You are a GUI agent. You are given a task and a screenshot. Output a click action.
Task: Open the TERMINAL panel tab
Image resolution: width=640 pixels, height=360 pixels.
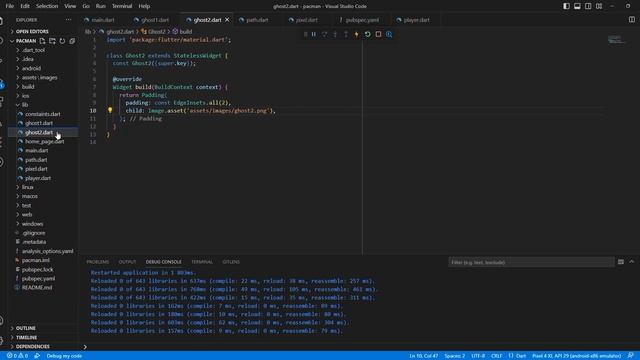(202, 262)
